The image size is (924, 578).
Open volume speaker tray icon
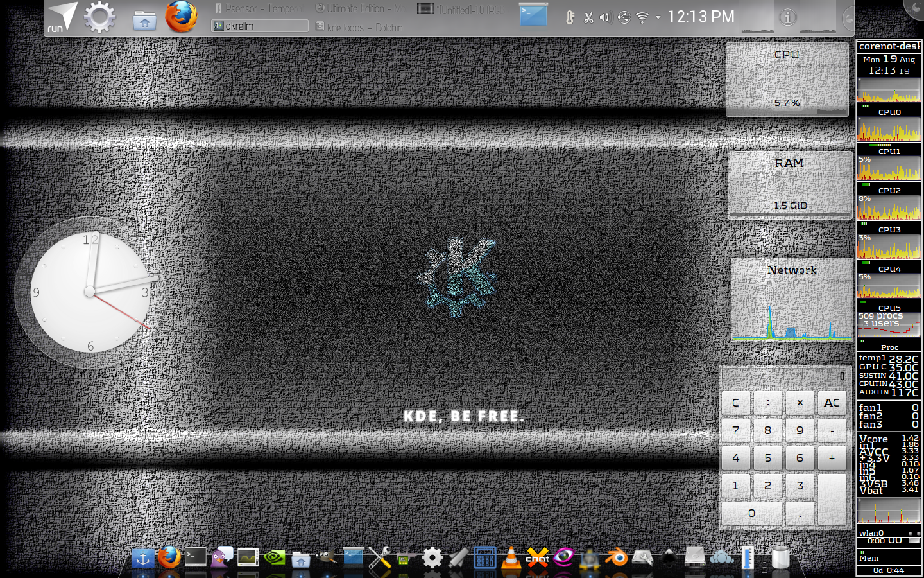tap(604, 17)
